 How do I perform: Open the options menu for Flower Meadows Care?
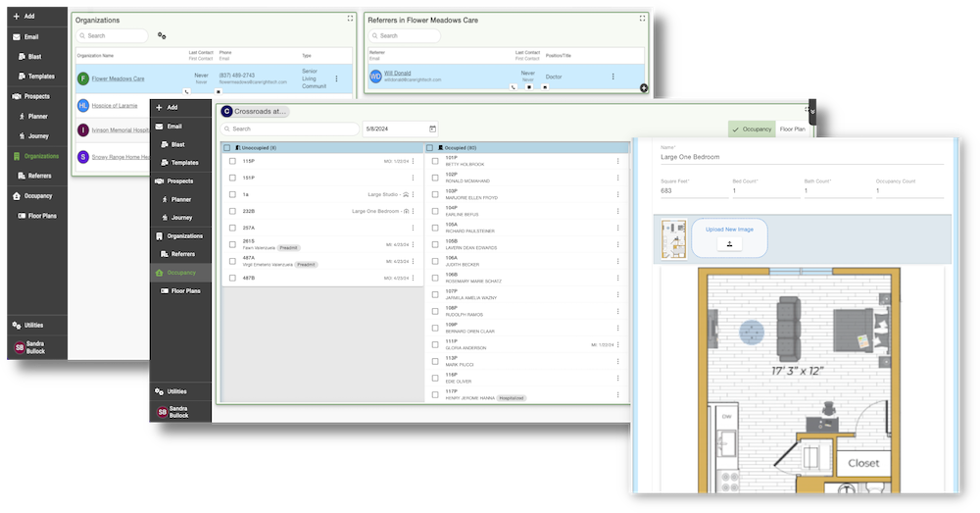click(x=337, y=78)
